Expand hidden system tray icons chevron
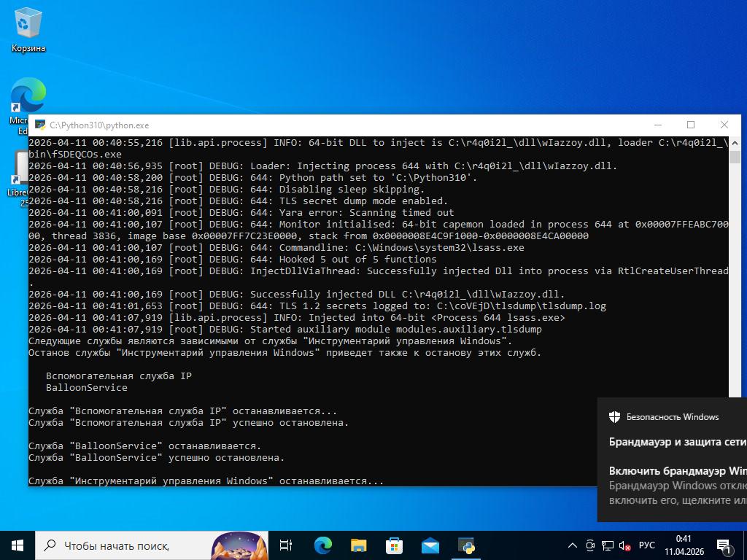 (573, 545)
